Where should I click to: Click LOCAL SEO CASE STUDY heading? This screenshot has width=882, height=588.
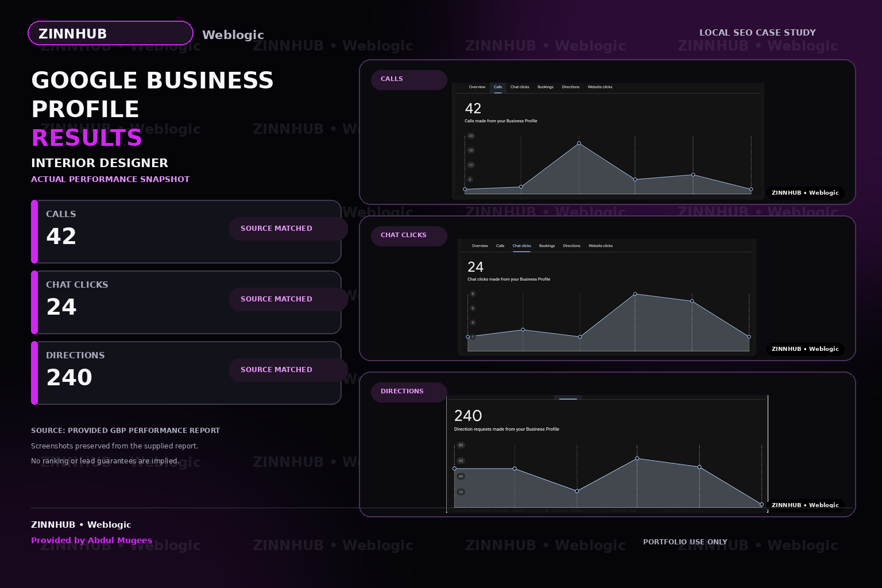coord(757,33)
